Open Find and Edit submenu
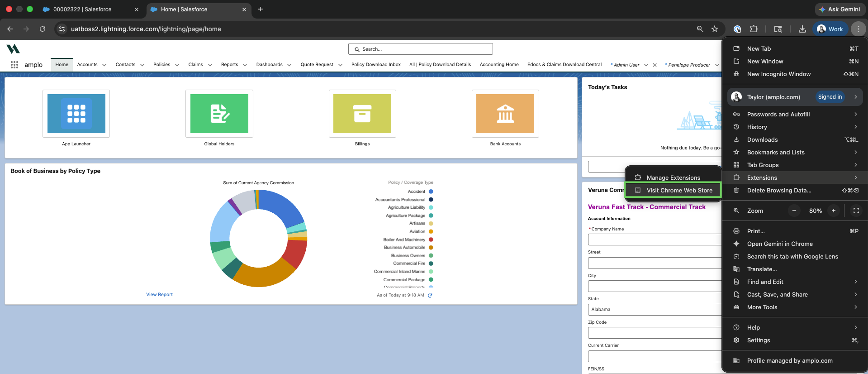 pos(795,282)
